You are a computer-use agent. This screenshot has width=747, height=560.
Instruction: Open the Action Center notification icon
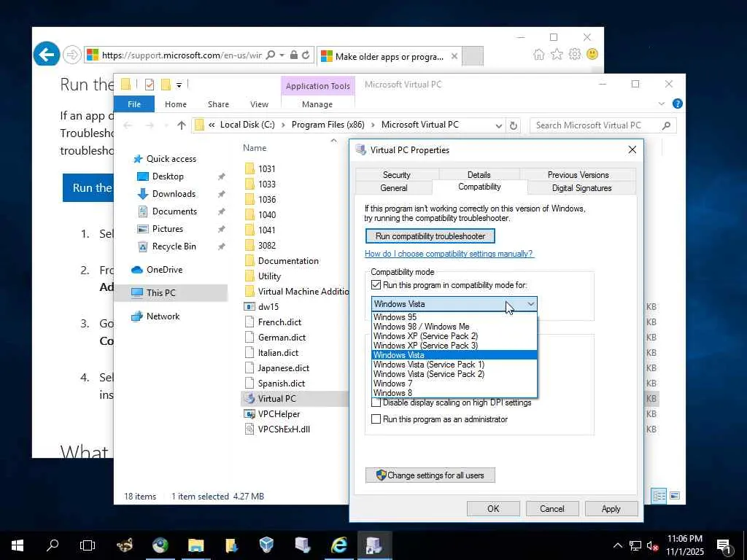click(724, 545)
